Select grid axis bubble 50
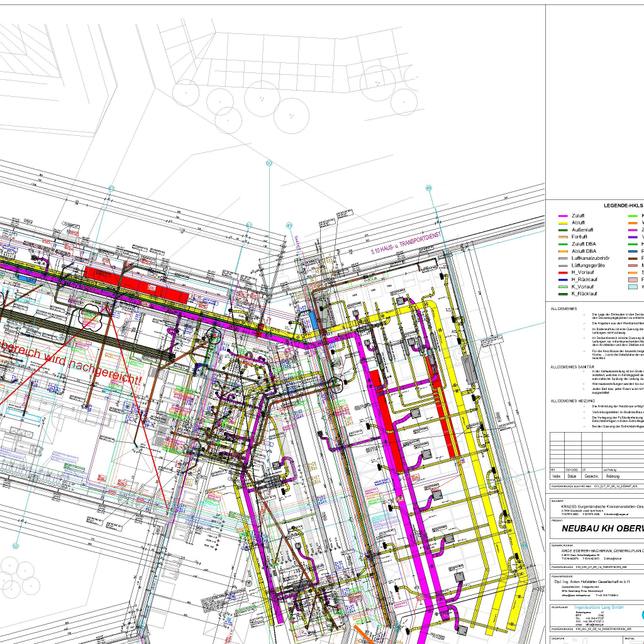The width and height of the screenshot is (644, 644). click(x=269, y=164)
